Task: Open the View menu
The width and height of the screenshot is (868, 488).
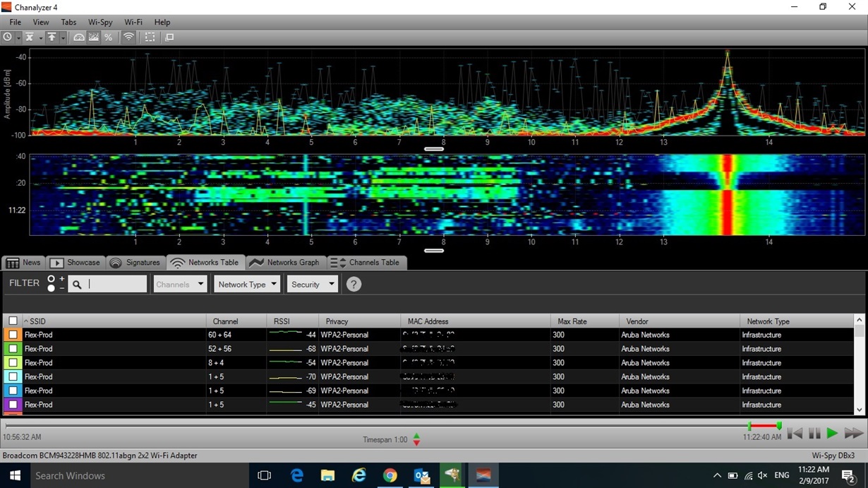Action: [x=41, y=22]
